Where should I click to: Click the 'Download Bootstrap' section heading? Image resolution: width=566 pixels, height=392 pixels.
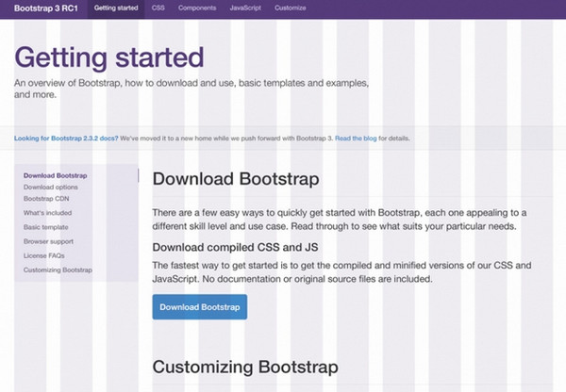tap(236, 179)
